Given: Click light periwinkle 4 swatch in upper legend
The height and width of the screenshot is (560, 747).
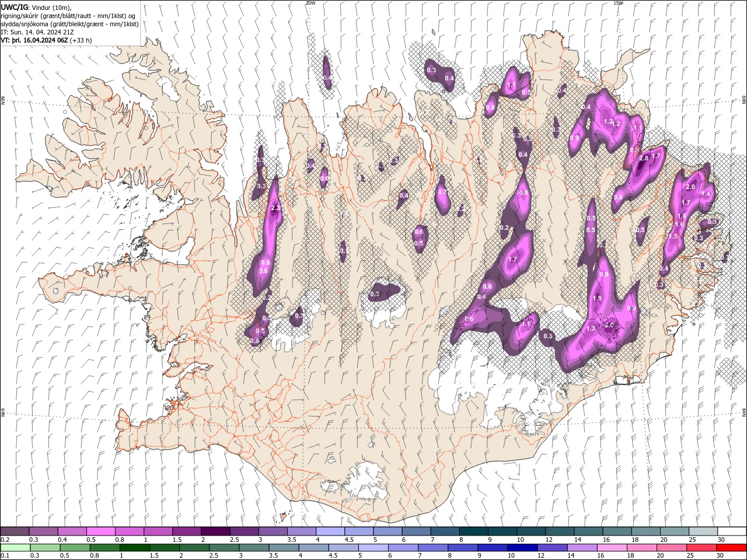Looking at the screenshot, I should pos(330,531).
